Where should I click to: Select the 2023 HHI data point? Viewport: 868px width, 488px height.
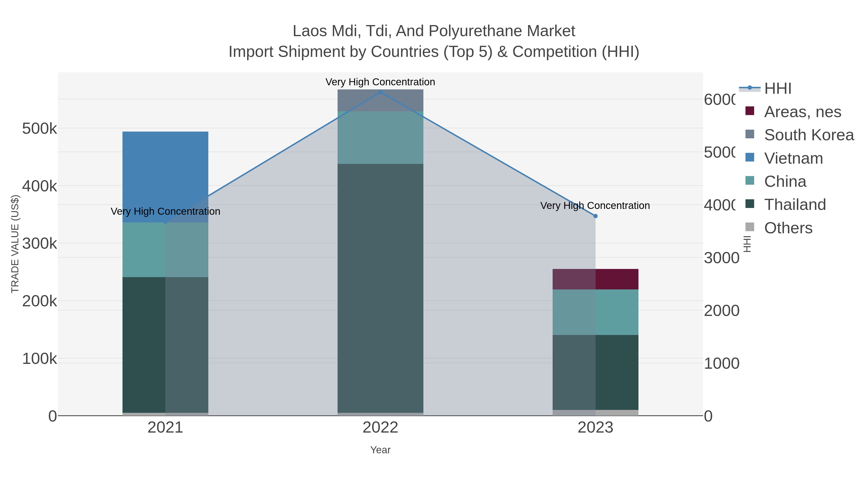tap(595, 216)
